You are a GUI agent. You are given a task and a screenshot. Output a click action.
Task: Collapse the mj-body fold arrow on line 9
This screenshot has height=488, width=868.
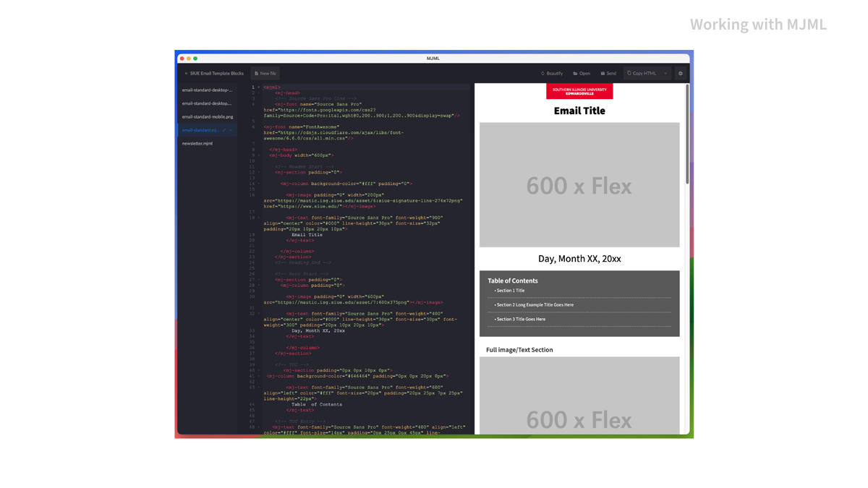pyautogui.click(x=259, y=155)
